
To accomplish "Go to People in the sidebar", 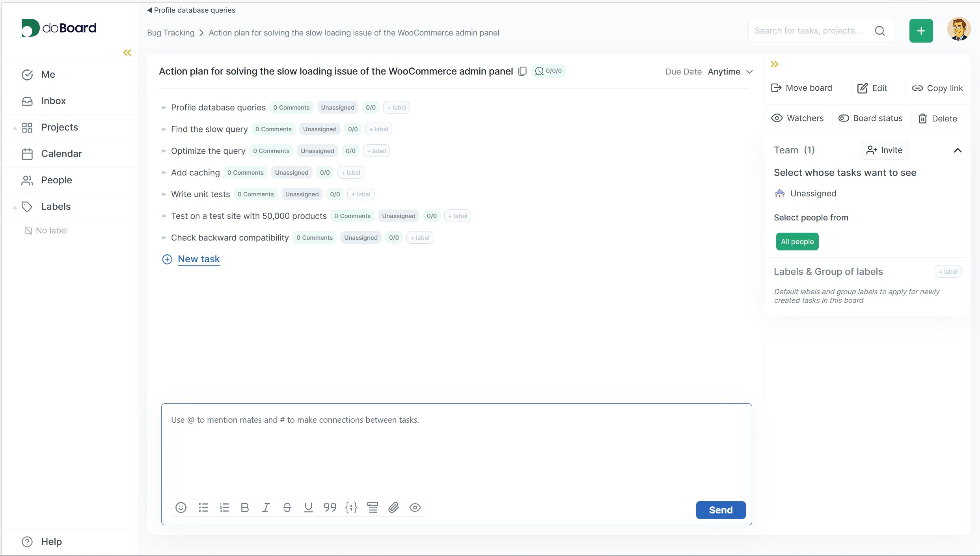I will tap(56, 180).
